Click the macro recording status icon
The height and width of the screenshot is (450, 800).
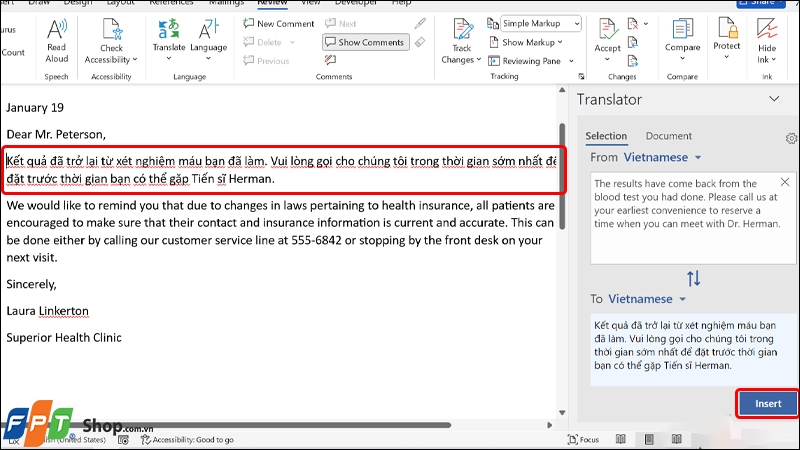click(123, 440)
